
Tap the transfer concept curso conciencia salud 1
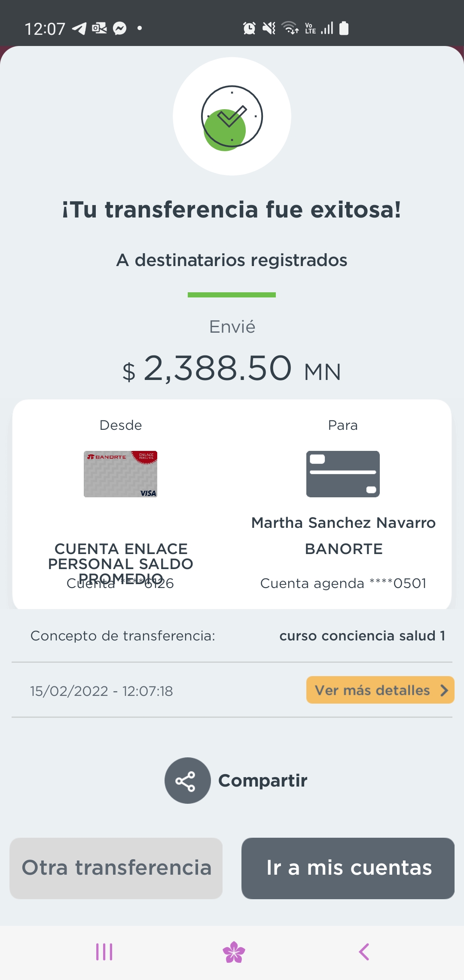click(362, 636)
